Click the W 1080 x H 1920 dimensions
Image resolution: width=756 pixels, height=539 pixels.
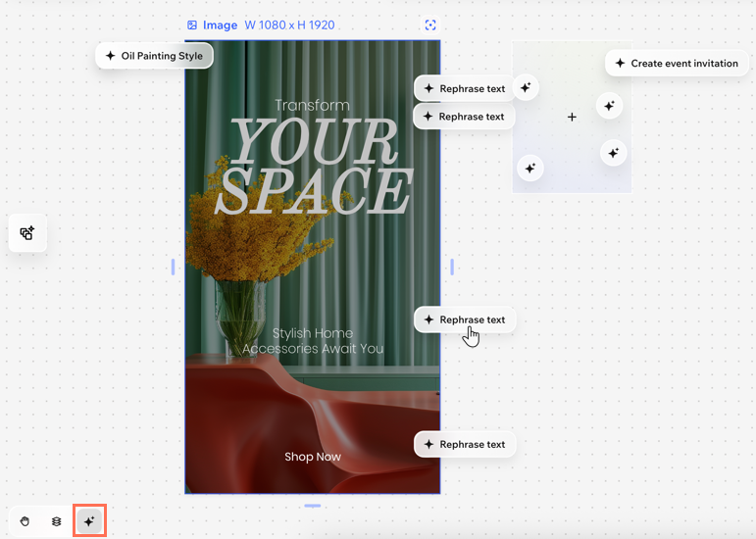(289, 25)
